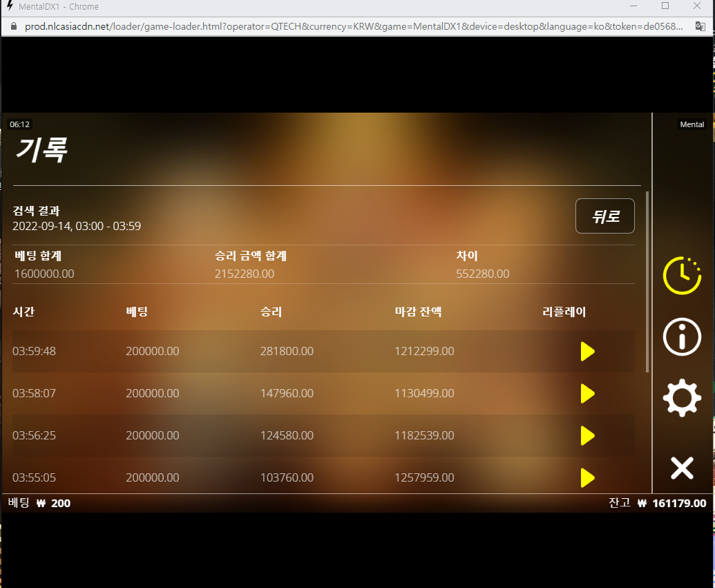Open the history clock icon
Screen dimensions: 715x588
click(x=682, y=276)
